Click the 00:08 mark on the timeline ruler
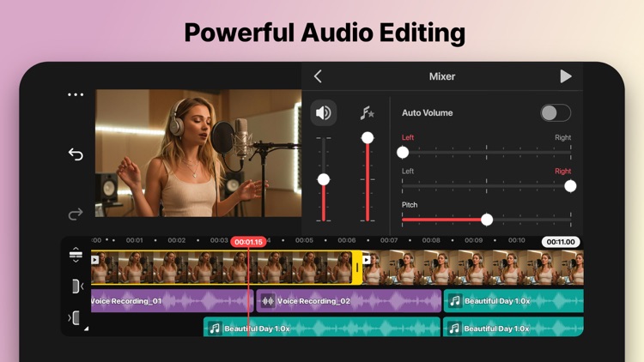 [x=431, y=240]
